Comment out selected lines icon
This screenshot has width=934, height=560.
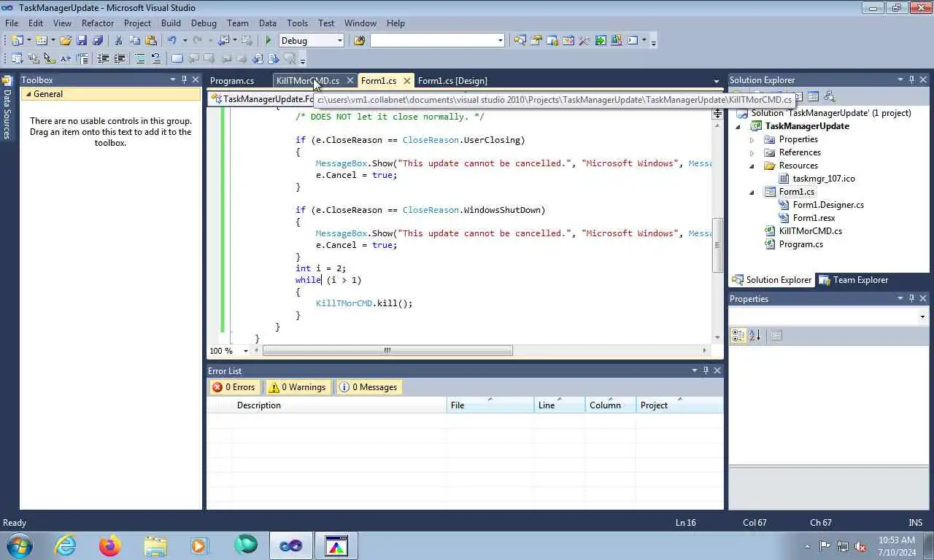(x=139, y=58)
